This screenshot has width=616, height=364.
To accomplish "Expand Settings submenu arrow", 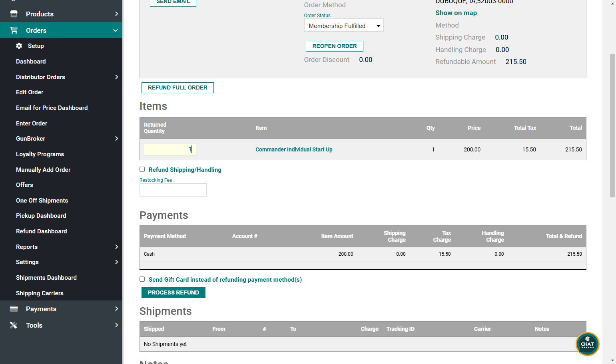I will pos(116,262).
